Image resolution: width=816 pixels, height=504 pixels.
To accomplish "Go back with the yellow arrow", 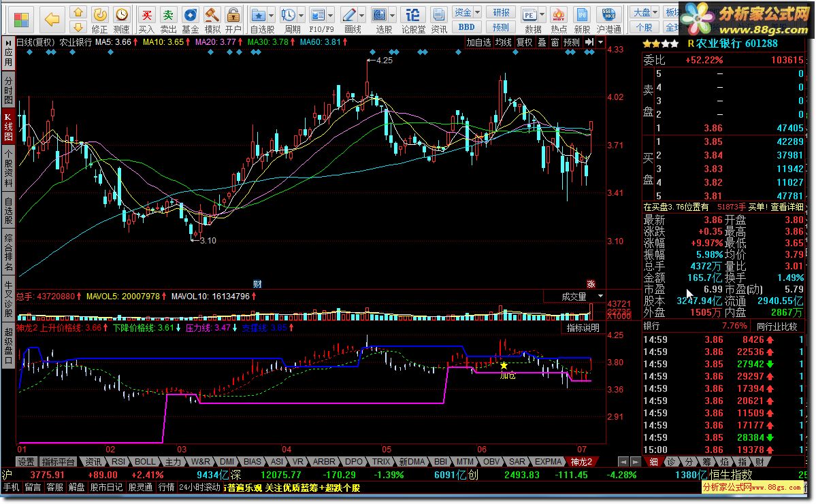I will pos(52,20).
